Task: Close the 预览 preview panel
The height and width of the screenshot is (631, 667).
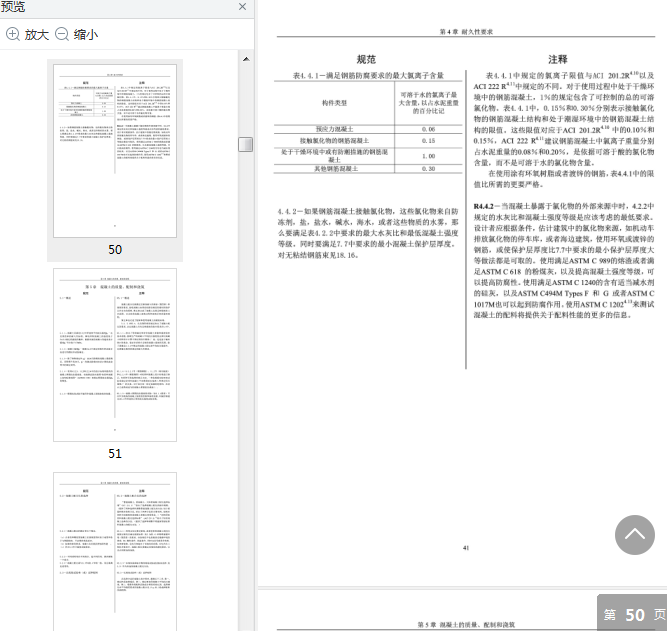Action: pyautogui.click(x=242, y=7)
